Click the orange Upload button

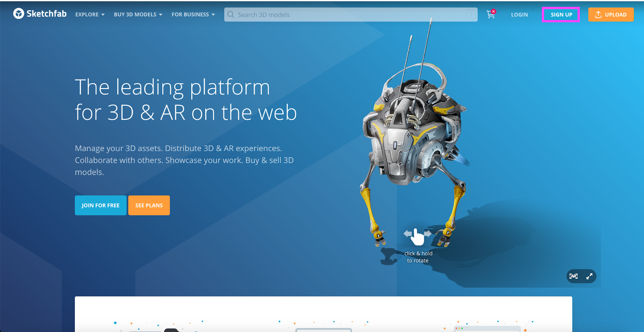(x=611, y=15)
